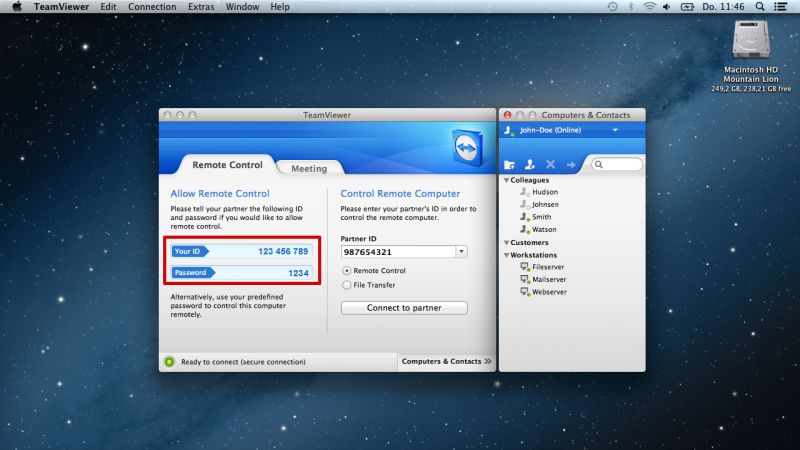Click the battery menu bar icon

pos(687,7)
